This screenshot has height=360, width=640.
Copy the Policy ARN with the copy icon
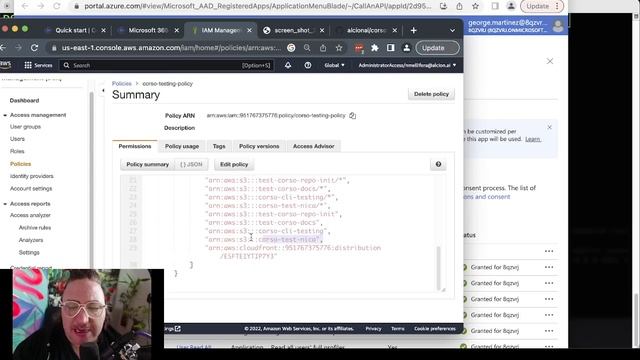coord(352,116)
